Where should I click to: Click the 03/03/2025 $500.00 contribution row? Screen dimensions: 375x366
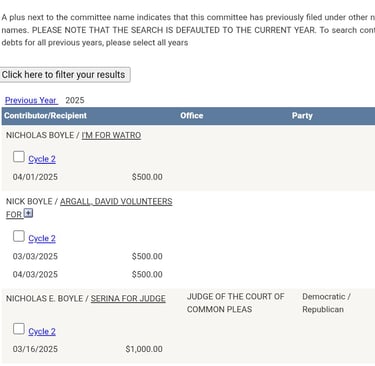88,256
